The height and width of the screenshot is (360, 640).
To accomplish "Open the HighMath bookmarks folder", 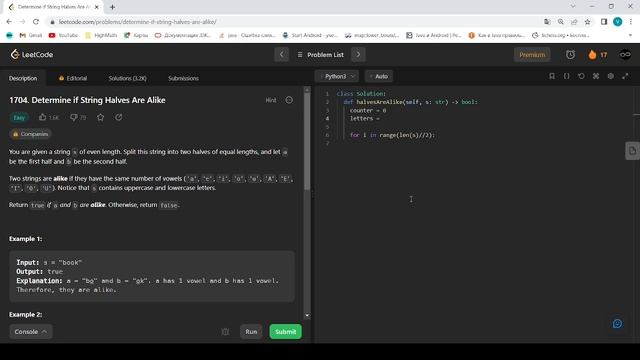I will (x=101, y=36).
